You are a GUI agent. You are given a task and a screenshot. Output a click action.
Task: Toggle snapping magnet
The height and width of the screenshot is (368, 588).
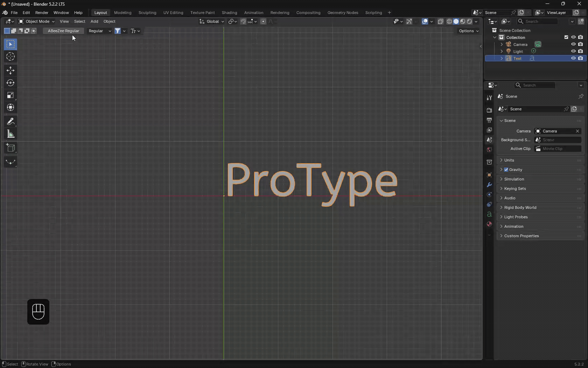(x=243, y=21)
